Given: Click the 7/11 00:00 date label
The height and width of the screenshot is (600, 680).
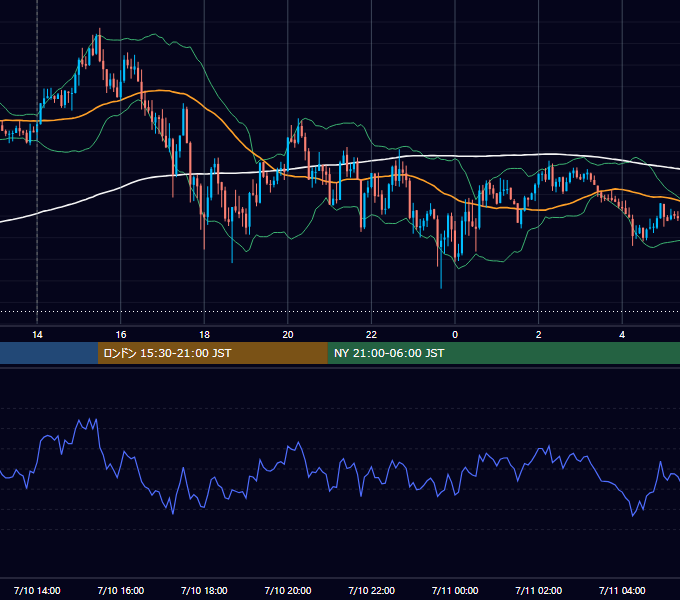Looking at the screenshot, I should [455, 590].
